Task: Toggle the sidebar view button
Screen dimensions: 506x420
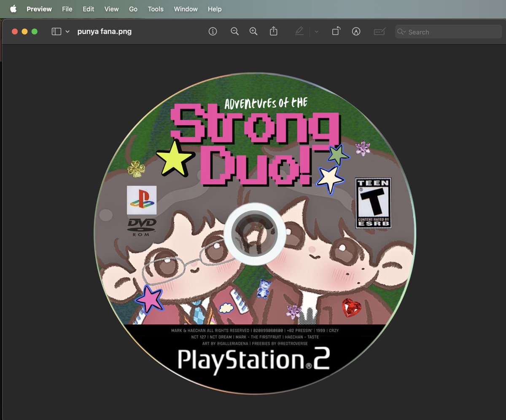Action: pyautogui.click(x=57, y=32)
